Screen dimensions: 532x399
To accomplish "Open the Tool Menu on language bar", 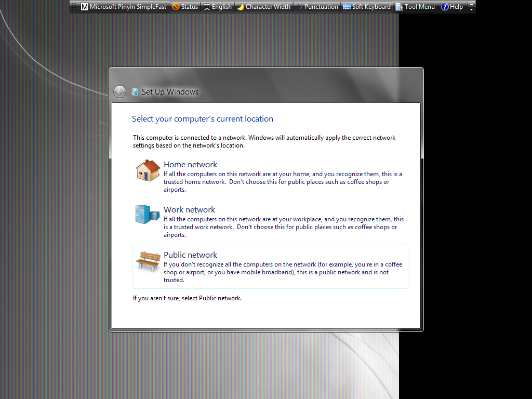I will coord(415,7).
